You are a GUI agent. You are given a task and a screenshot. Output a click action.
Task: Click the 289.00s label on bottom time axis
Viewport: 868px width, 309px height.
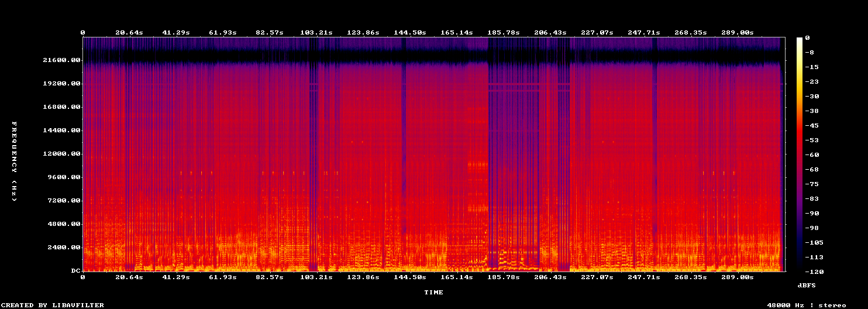click(737, 276)
